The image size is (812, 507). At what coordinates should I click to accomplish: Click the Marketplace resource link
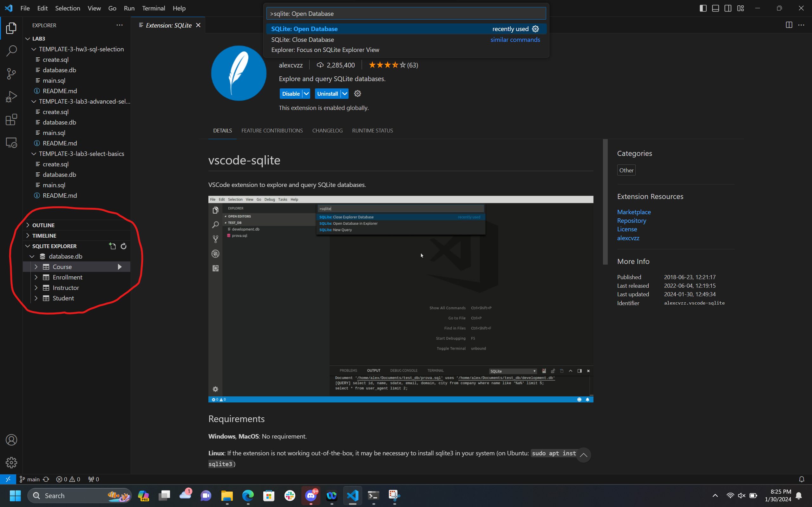(x=633, y=212)
